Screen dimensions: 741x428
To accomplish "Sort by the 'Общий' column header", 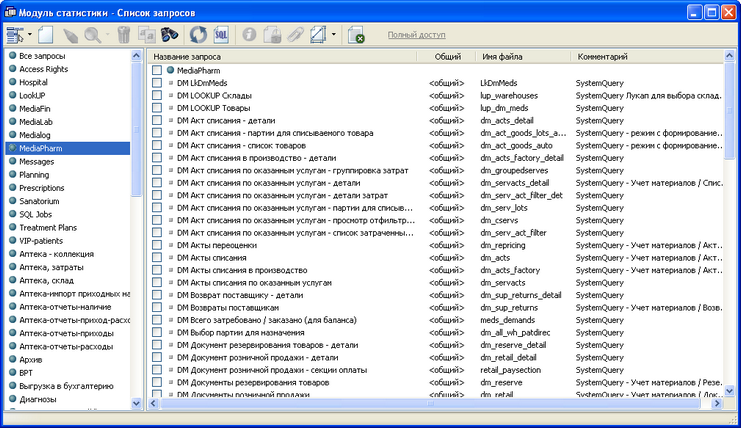I will [x=447, y=57].
